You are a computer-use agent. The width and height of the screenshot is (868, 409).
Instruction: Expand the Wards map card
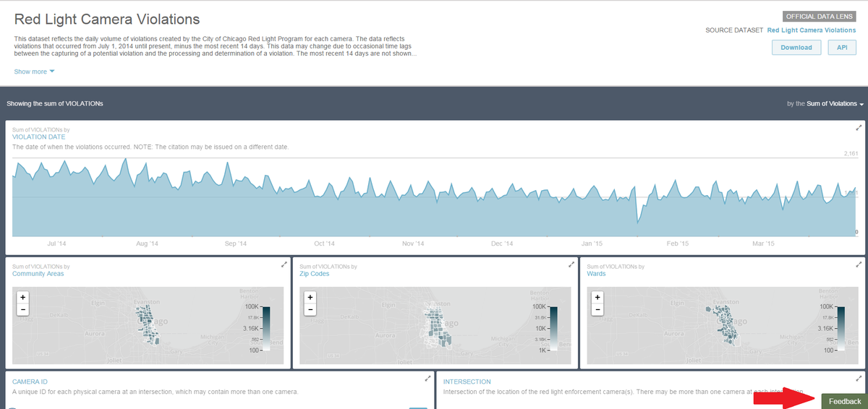(859, 264)
